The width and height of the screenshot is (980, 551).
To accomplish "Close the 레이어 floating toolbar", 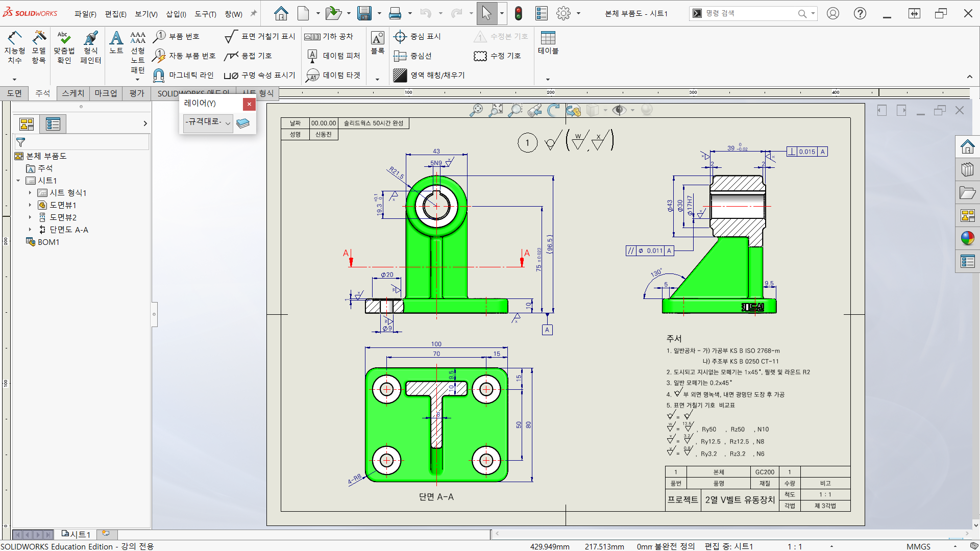I will coord(249,104).
